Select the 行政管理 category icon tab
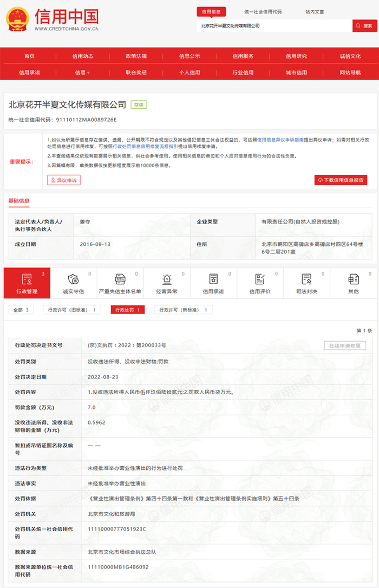The width and height of the screenshot is (379, 588). click(27, 283)
